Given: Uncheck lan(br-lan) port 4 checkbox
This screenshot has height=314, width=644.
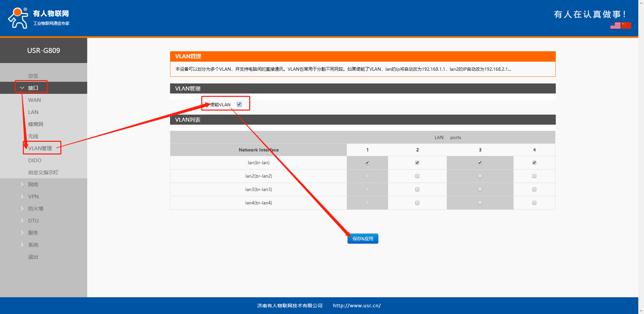Looking at the screenshot, I should [x=534, y=163].
